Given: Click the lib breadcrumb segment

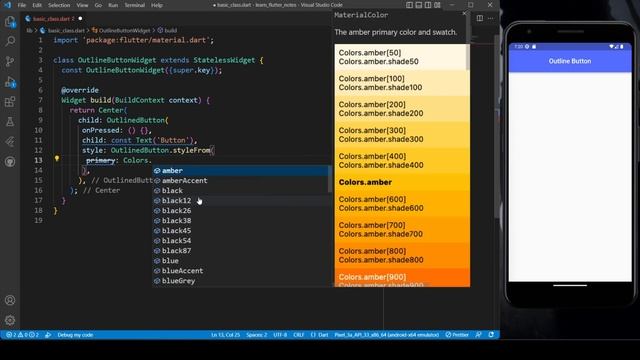Looking at the screenshot, I should click(x=29, y=30).
